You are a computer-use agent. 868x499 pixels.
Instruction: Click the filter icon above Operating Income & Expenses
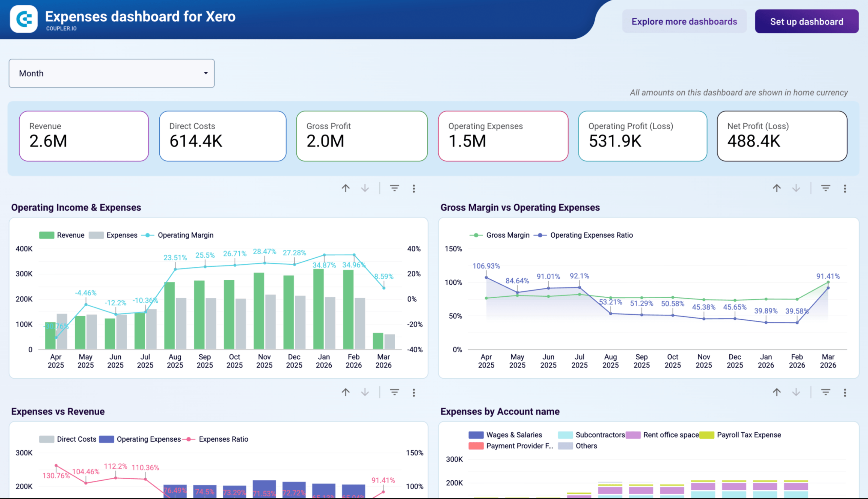394,188
